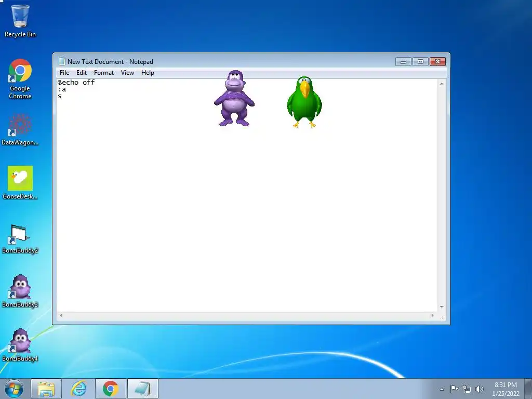Viewport: 532px width, 399px height.
Task: Click the '@echo off' line of text
Action: click(76, 83)
